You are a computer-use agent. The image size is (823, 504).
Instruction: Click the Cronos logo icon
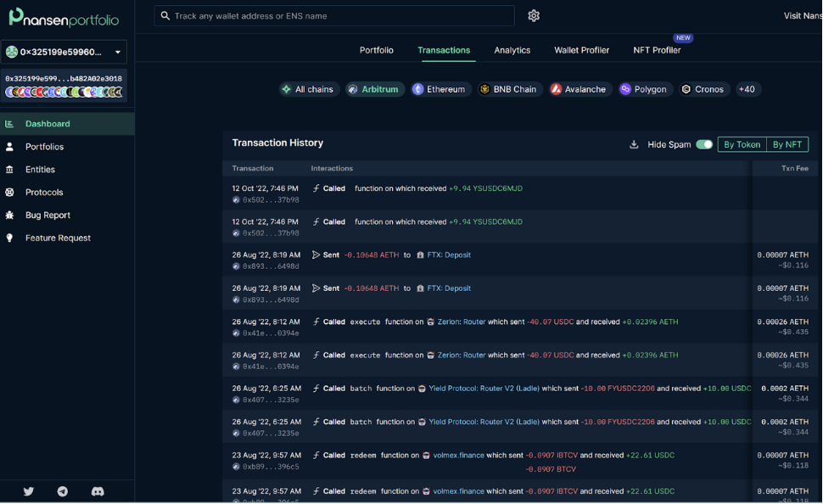(686, 89)
